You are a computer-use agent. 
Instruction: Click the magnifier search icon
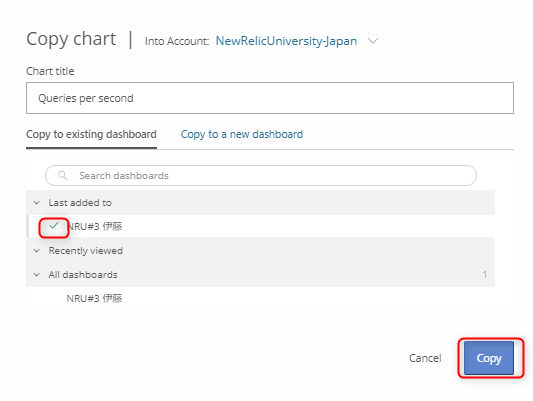[x=63, y=175]
